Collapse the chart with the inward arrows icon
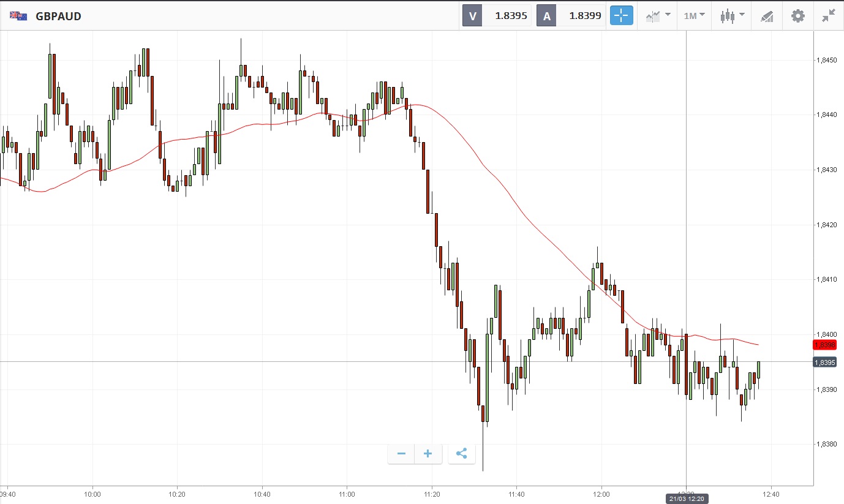The image size is (844, 504). 829,16
